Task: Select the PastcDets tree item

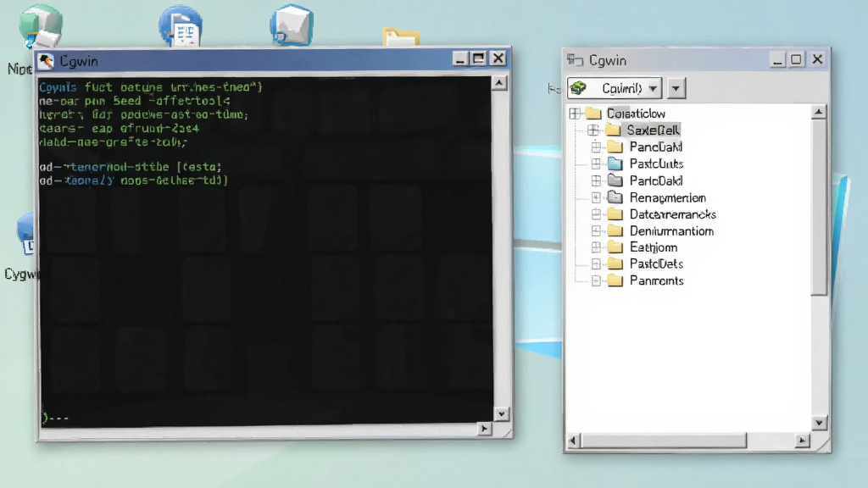Action: coord(656,264)
